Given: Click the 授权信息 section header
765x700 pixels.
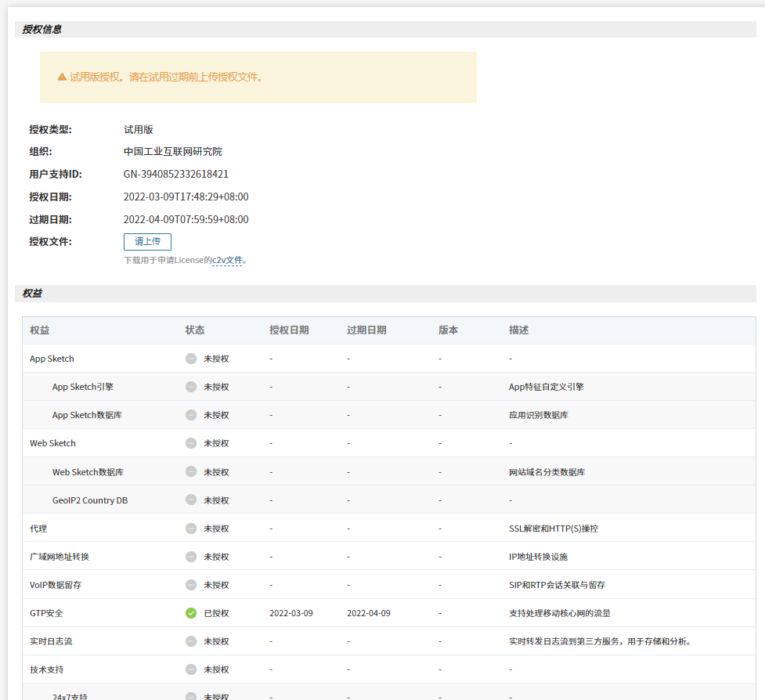Looking at the screenshot, I should tap(42, 29).
